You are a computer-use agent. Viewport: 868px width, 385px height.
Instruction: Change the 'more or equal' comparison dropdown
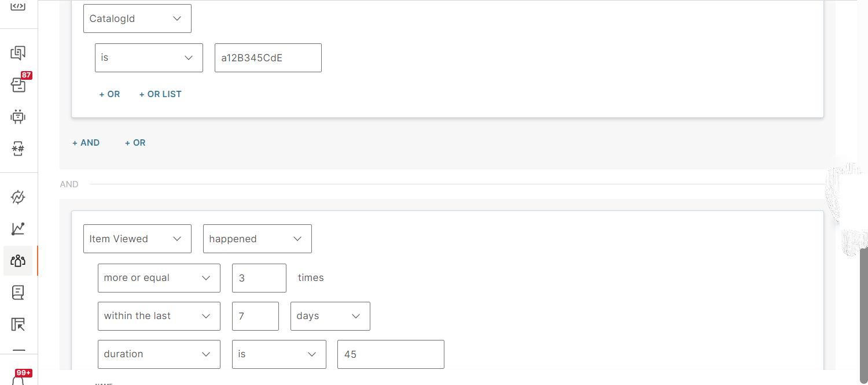[x=159, y=278]
